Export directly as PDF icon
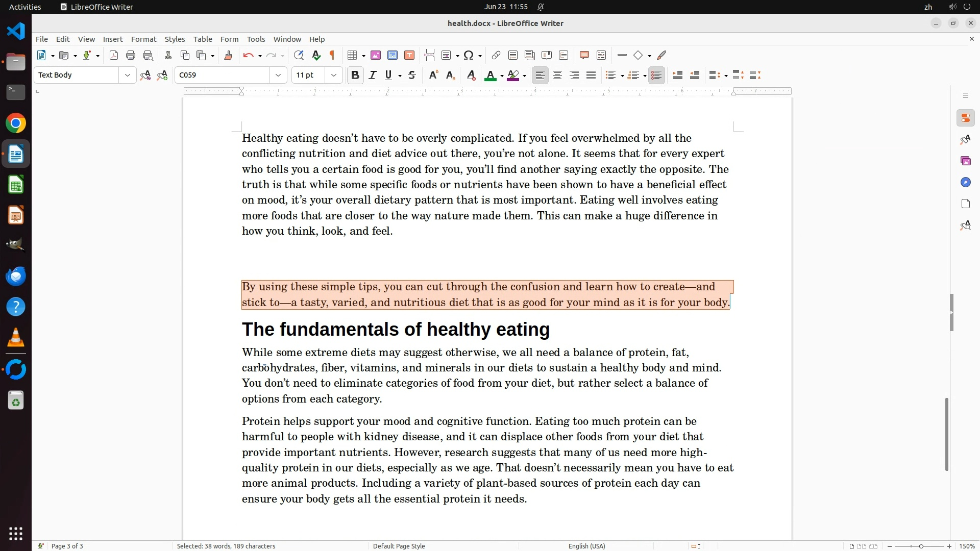This screenshot has height=551, width=980. (114, 56)
